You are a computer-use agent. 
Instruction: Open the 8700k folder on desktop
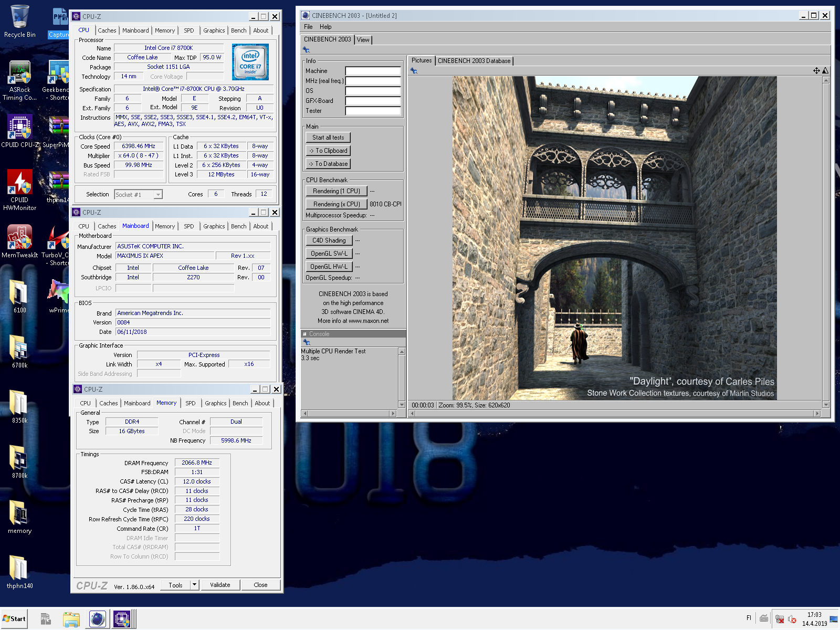coord(19,461)
